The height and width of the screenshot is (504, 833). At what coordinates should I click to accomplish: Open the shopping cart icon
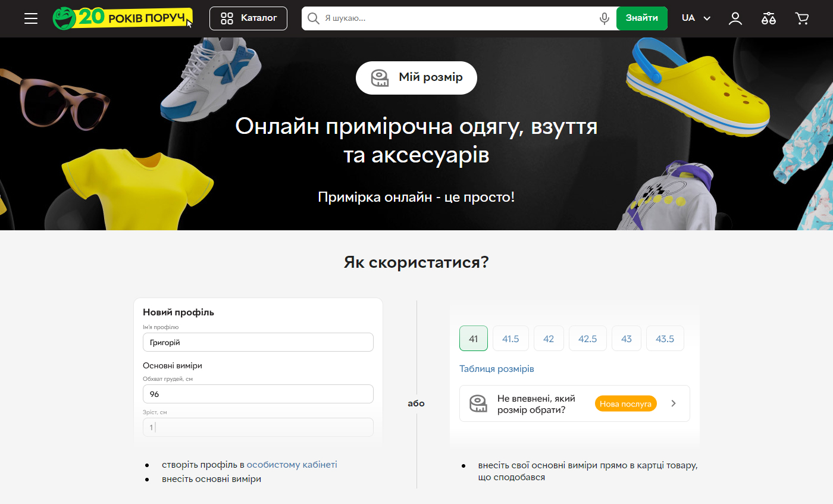802,18
